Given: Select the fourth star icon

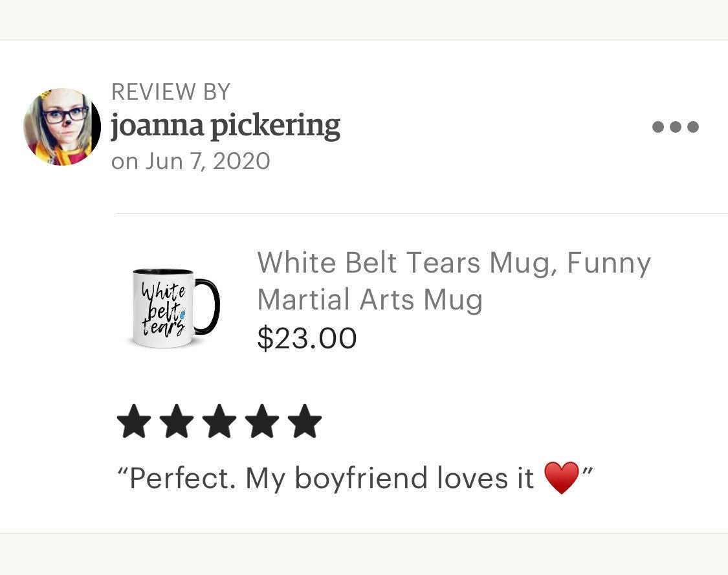Looking at the screenshot, I should (x=263, y=421).
